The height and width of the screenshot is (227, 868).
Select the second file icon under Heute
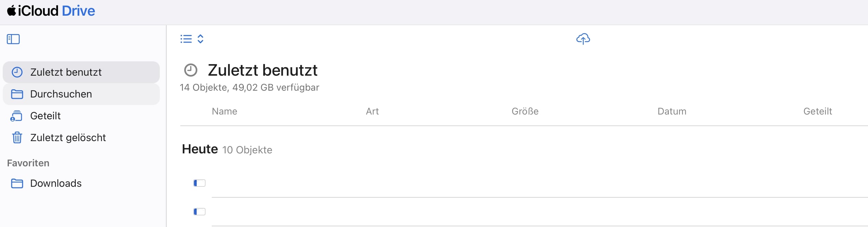(199, 212)
